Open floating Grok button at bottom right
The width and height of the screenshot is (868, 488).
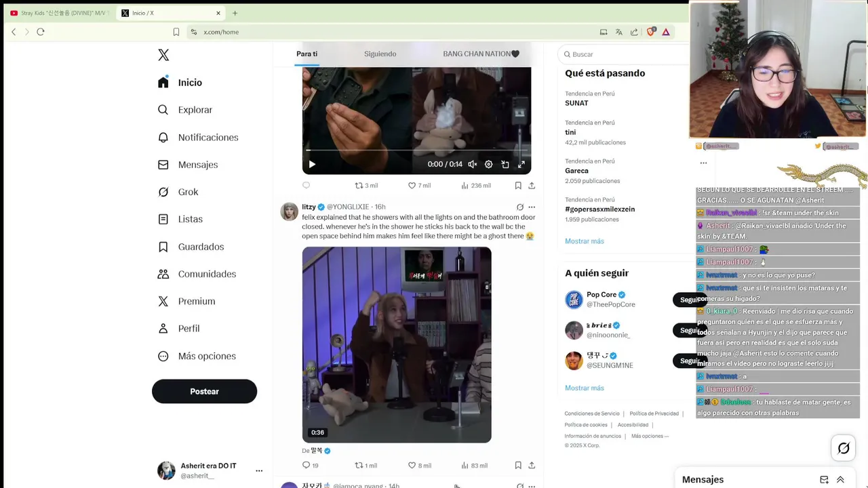844,448
